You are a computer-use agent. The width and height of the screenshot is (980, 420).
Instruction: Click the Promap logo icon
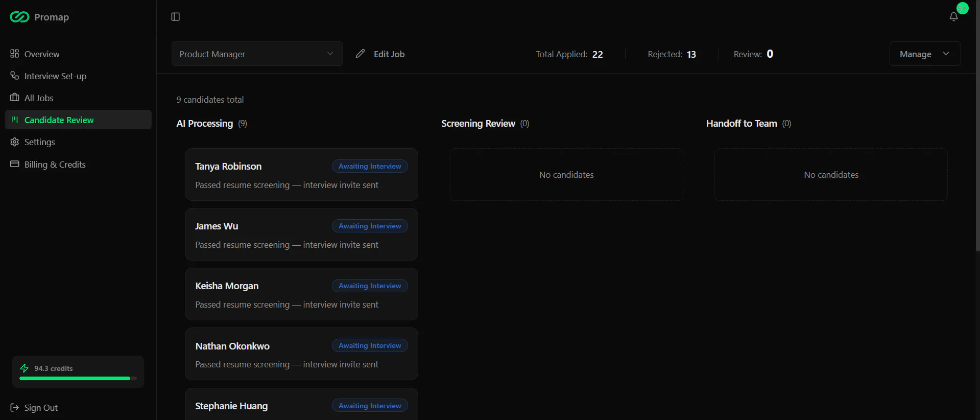(x=19, y=17)
